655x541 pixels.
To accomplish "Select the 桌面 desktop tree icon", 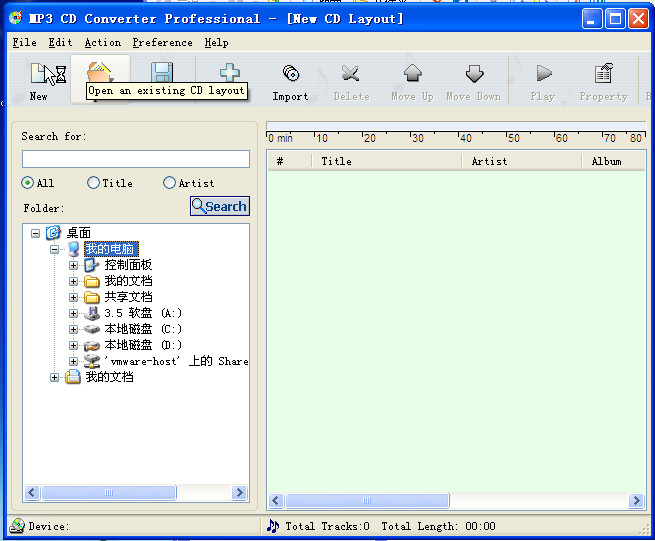I will 53,233.
